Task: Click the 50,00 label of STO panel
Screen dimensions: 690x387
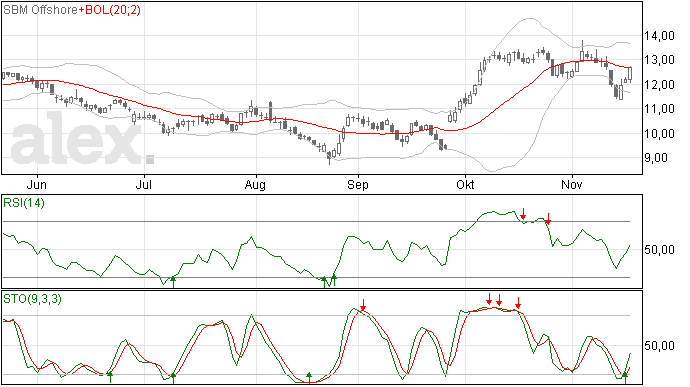Action: tap(659, 346)
